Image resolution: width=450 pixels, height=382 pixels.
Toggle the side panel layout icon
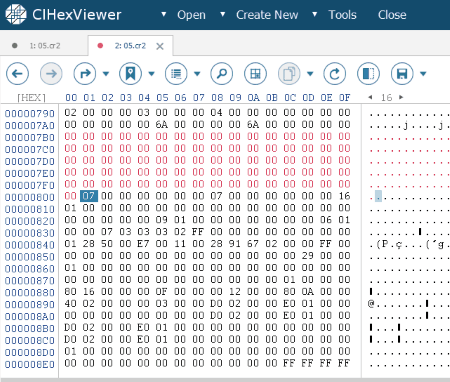click(x=368, y=73)
